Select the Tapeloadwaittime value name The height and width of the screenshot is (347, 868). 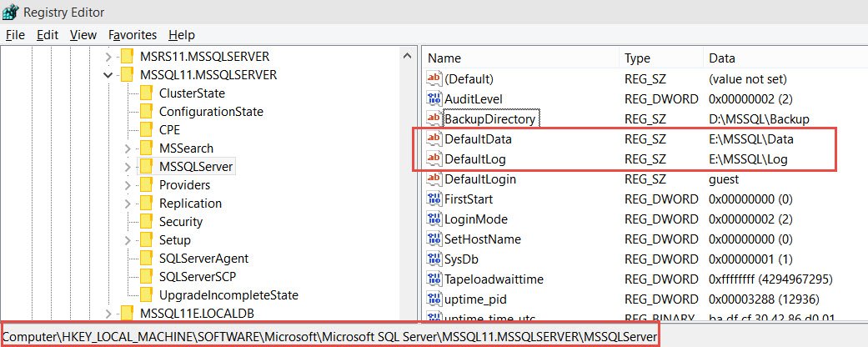click(494, 279)
